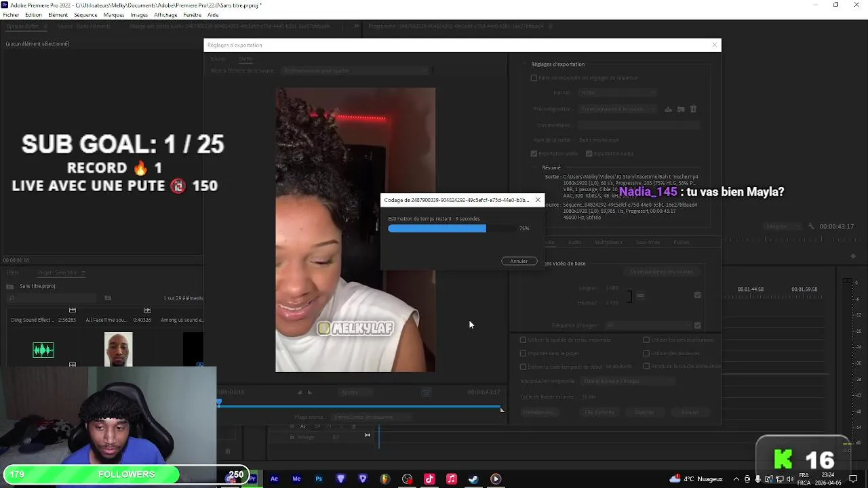
Task: Click the export preview playhead marker
Action: 219,403
